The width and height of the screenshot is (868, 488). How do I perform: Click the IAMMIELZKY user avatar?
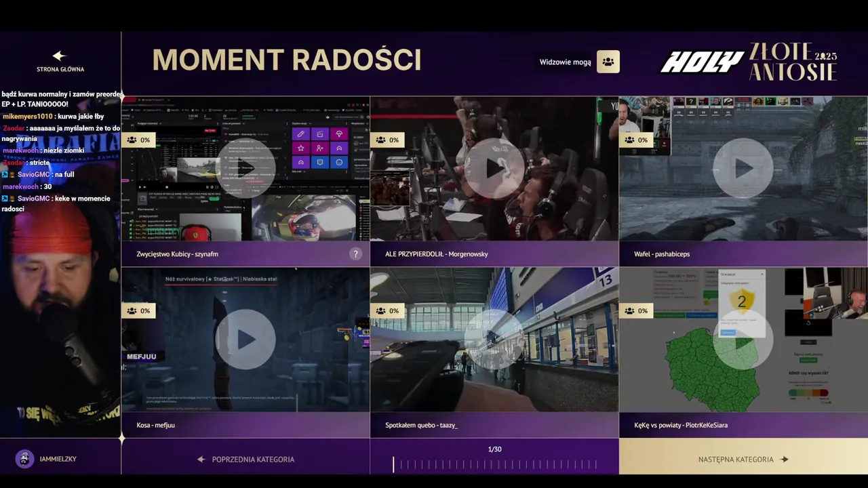click(24, 459)
